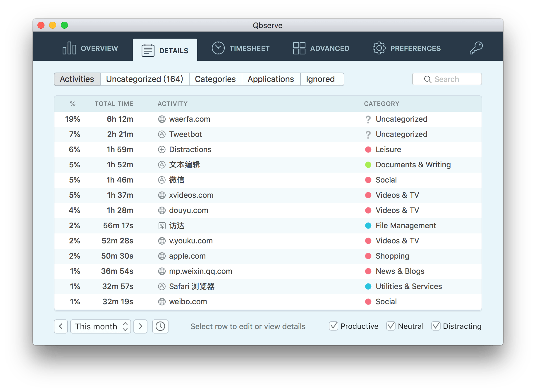Click the plus icon beside Distractions
The width and height of the screenshot is (536, 392).
[162, 150]
